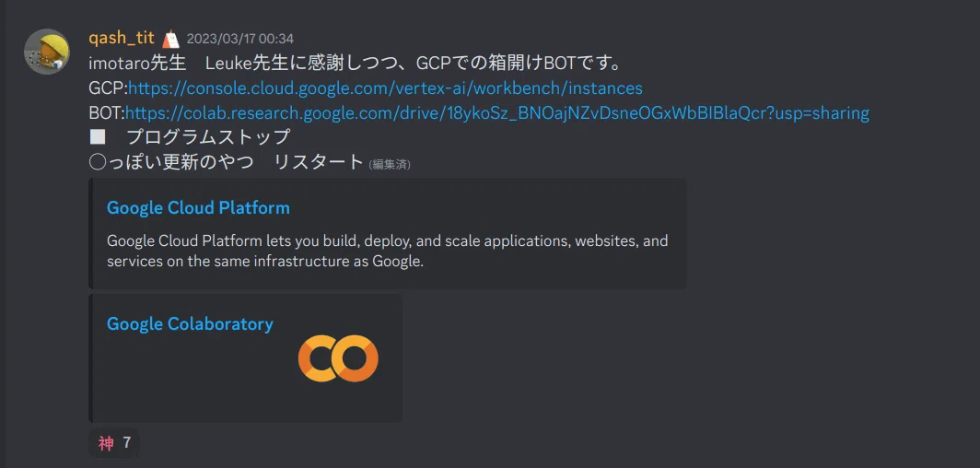Click the role badge icon beside qash_tit

[170, 39]
